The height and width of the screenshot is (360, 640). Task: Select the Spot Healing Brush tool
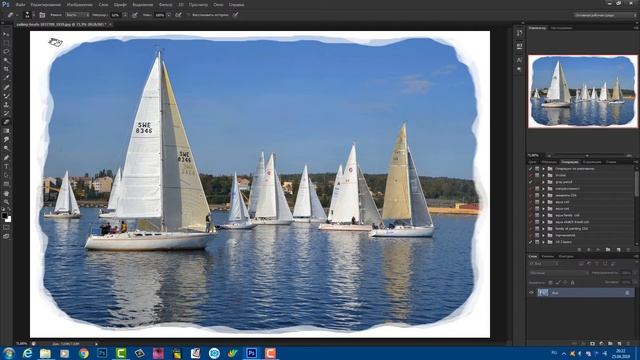click(6, 87)
